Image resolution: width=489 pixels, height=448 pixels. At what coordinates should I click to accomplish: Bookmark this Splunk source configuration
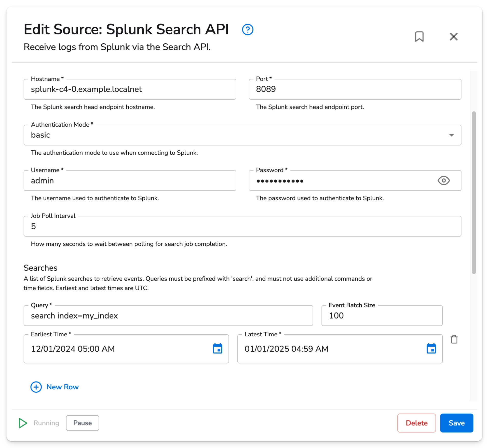420,36
